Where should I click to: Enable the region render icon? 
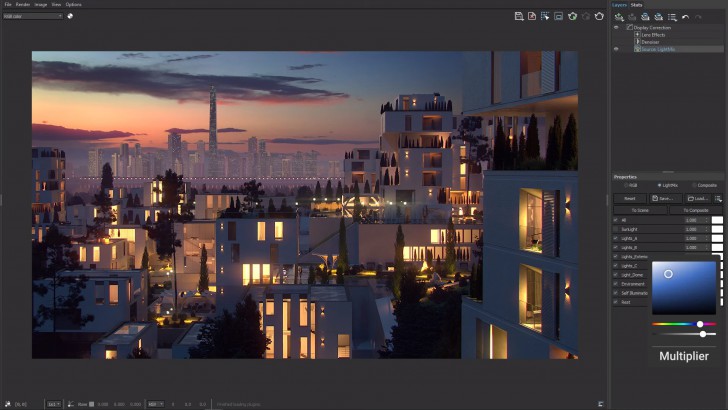tap(545, 16)
